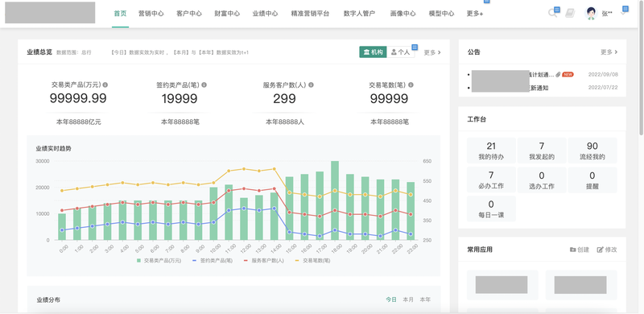Open 选办工作 tile
644x314 pixels.
point(542,180)
